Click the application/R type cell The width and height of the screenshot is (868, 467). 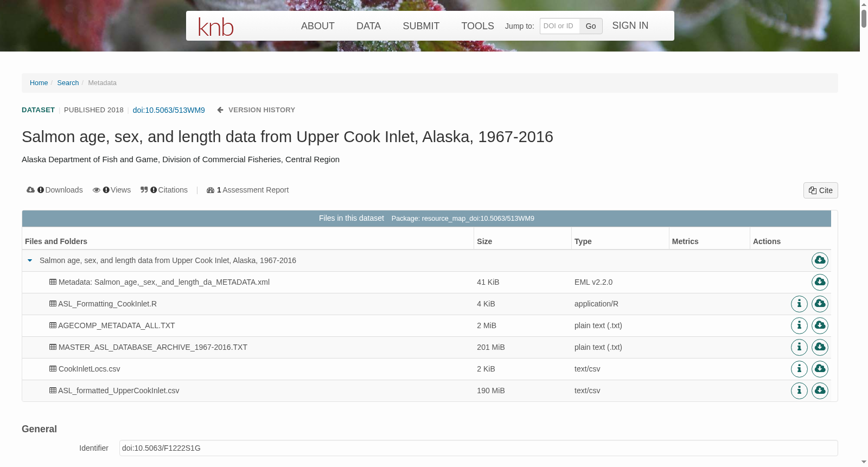coord(596,304)
